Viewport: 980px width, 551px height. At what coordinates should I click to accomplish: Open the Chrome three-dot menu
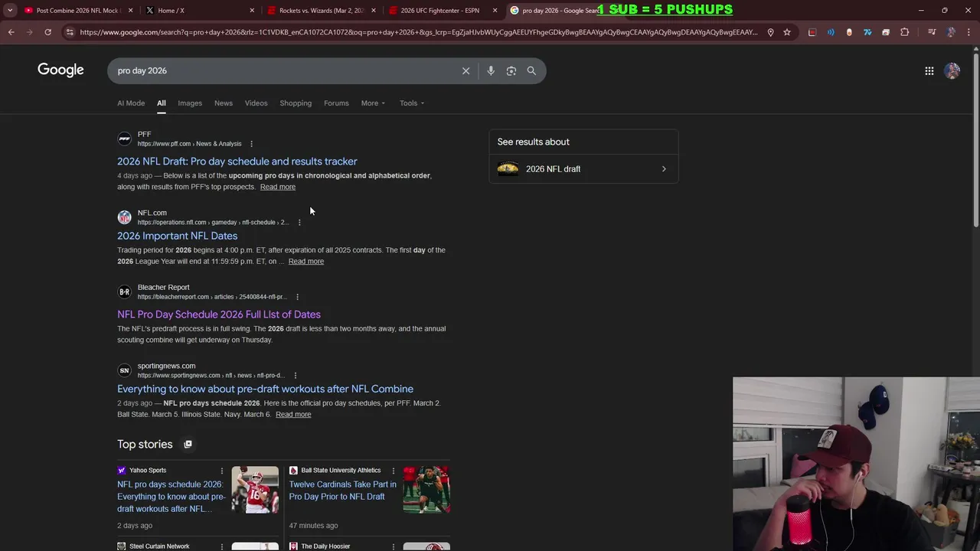(969, 32)
